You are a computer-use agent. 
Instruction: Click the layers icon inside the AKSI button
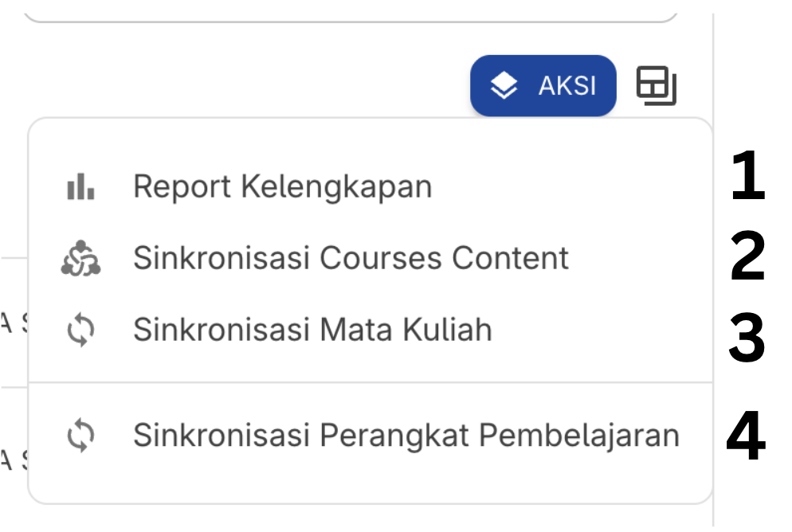[x=504, y=85]
